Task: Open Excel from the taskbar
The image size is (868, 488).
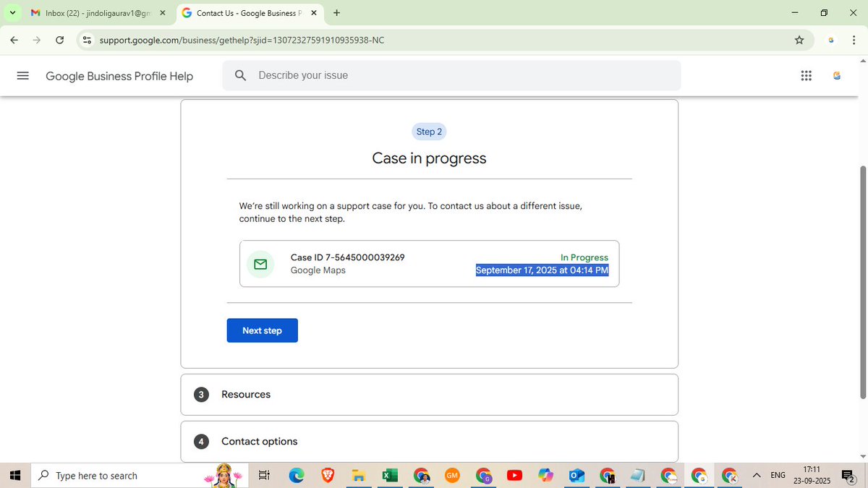Action: pyautogui.click(x=390, y=476)
